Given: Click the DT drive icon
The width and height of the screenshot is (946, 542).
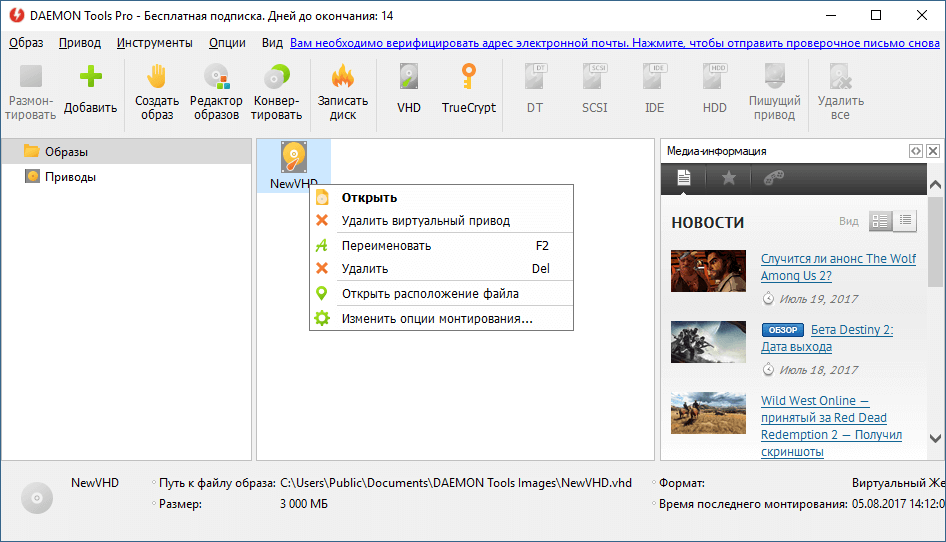Looking at the screenshot, I should coord(535,77).
